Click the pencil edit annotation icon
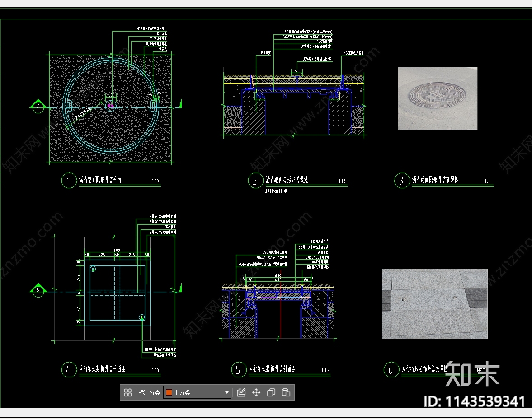 (x=241, y=393)
